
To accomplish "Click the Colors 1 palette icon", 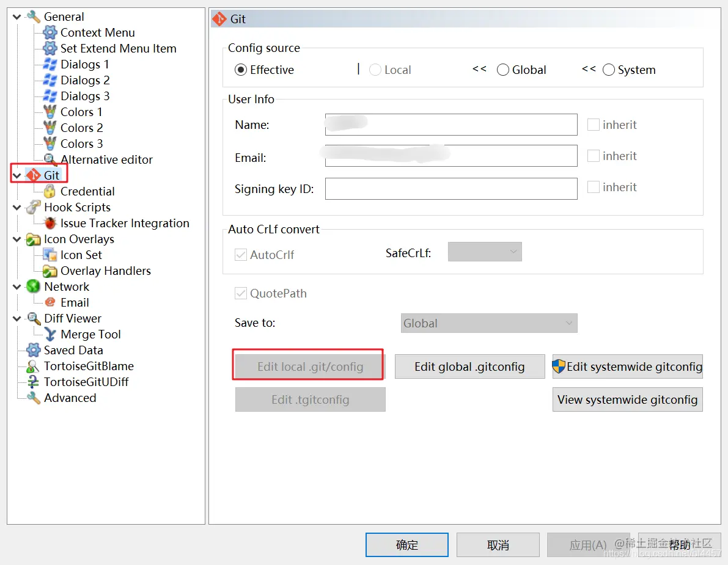I will tap(50, 112).
